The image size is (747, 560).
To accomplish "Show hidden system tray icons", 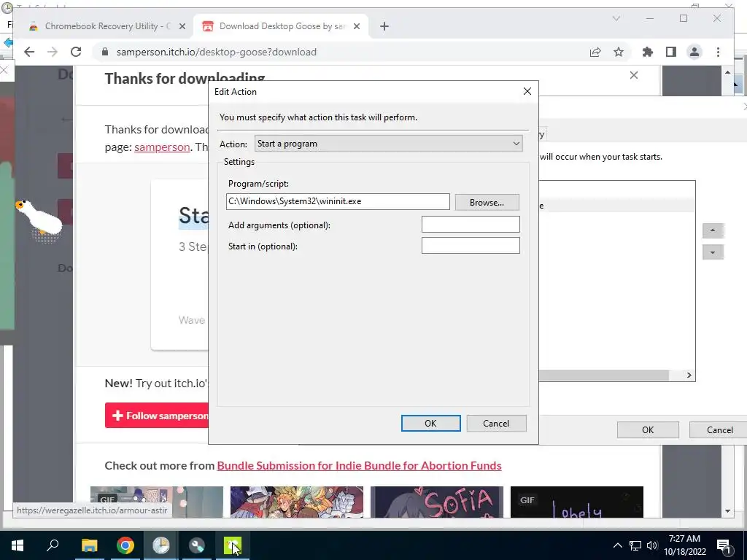I will tap(617, 545).
